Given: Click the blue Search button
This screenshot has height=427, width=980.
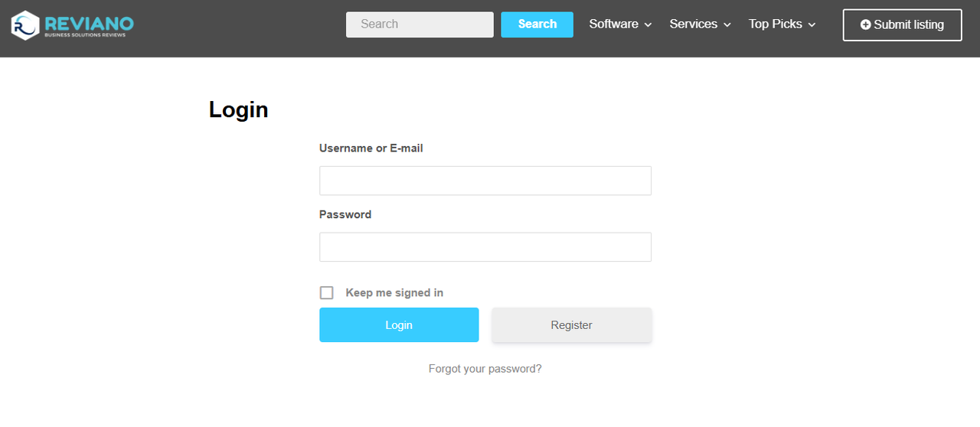Looking at the screenshot, I should [537, 24].
